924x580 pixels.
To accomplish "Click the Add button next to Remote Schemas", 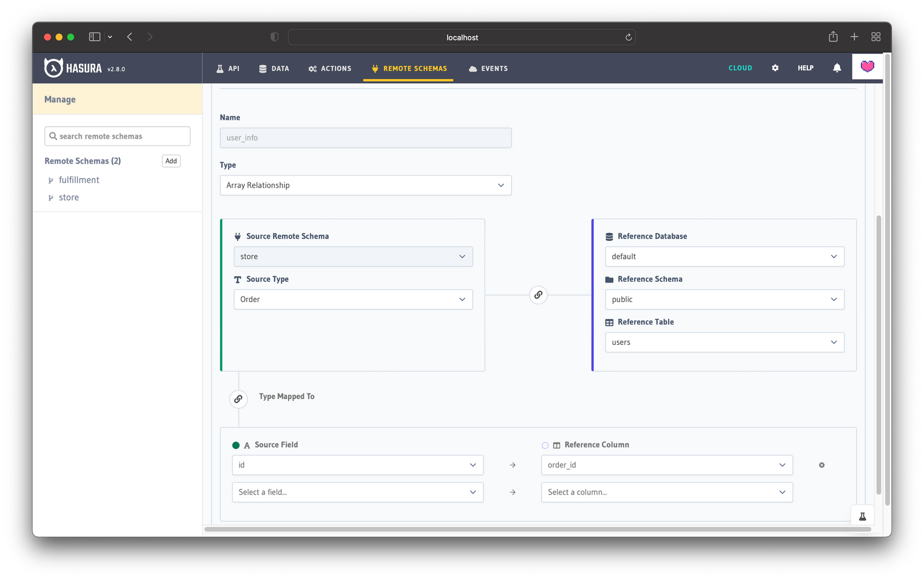I will click(171, 161).
